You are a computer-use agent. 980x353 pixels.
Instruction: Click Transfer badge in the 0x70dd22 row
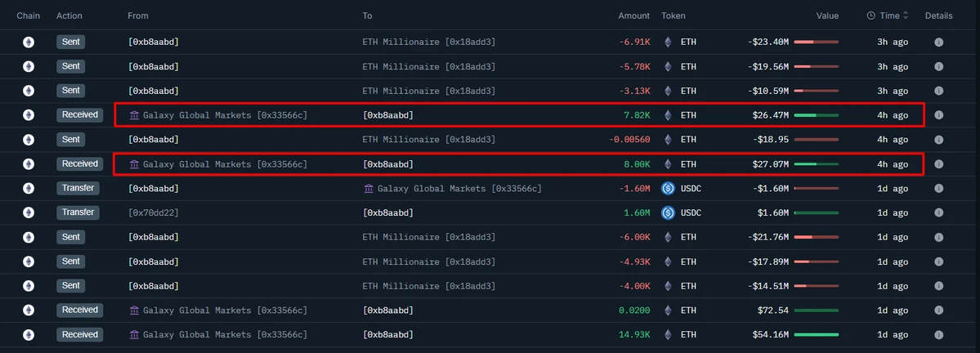pos(78,212)
